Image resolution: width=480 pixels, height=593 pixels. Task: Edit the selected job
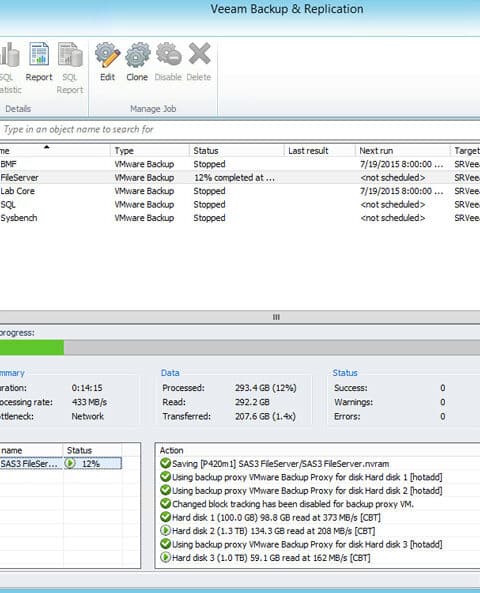(x=107, y=62)
